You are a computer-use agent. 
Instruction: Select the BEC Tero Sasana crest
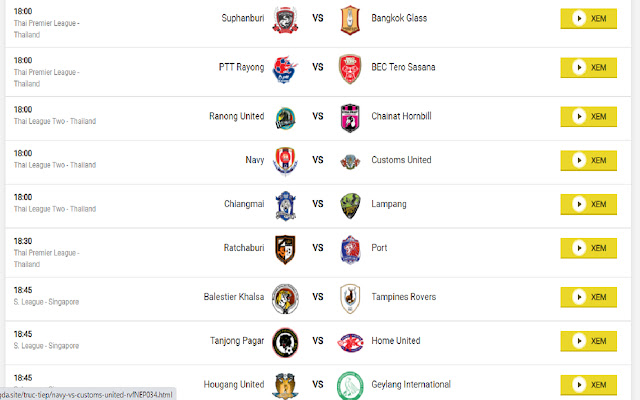pos(350,69)
